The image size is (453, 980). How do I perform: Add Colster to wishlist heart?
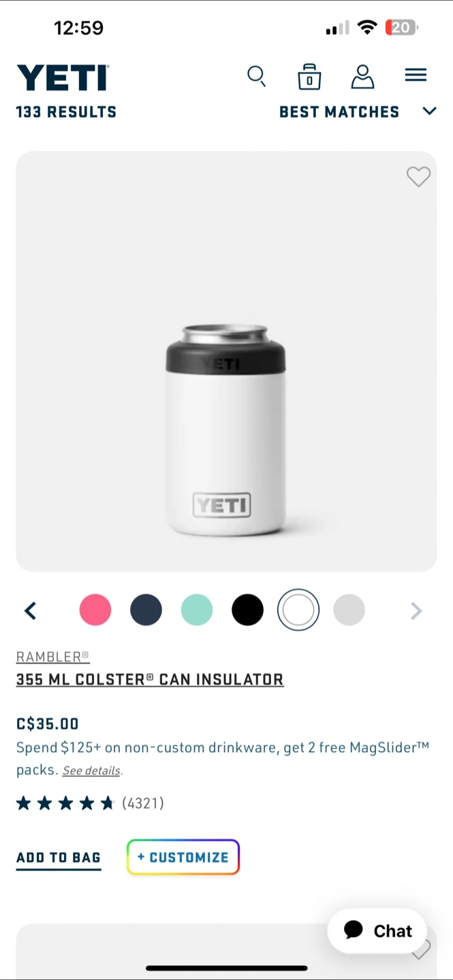point(418,177)
